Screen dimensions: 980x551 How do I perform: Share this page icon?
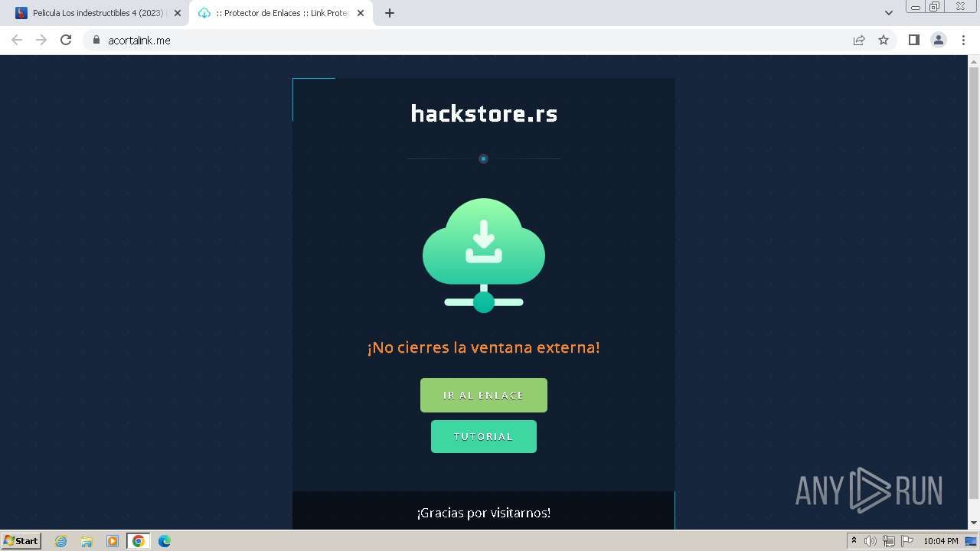[859, 40]
